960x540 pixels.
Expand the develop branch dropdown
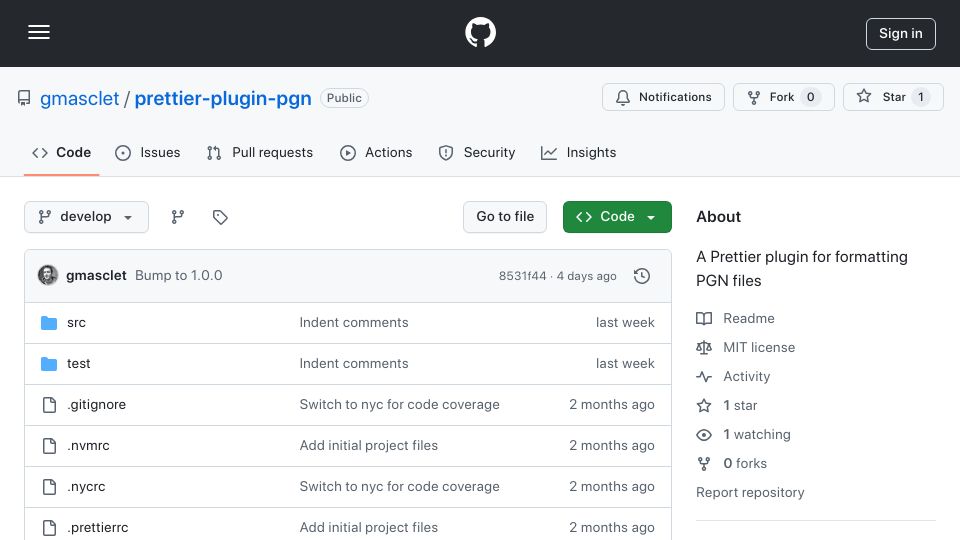86,217
